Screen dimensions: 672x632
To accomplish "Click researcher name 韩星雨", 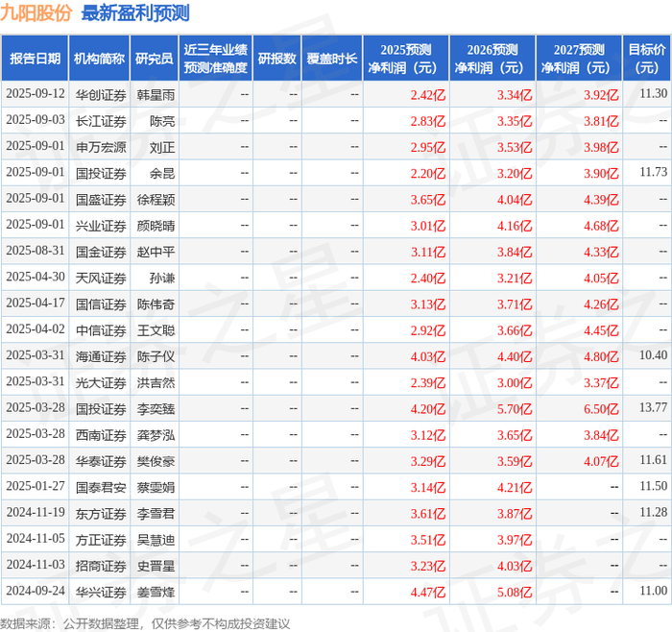I will tap(156, 95).
